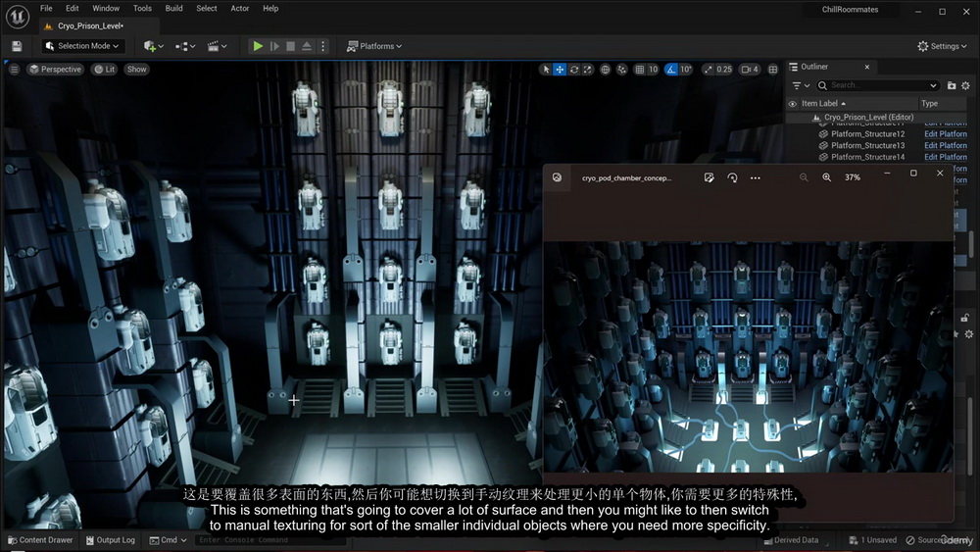Screen dimensions: 980x552
Task: Open the File menu
Action: 46,8
